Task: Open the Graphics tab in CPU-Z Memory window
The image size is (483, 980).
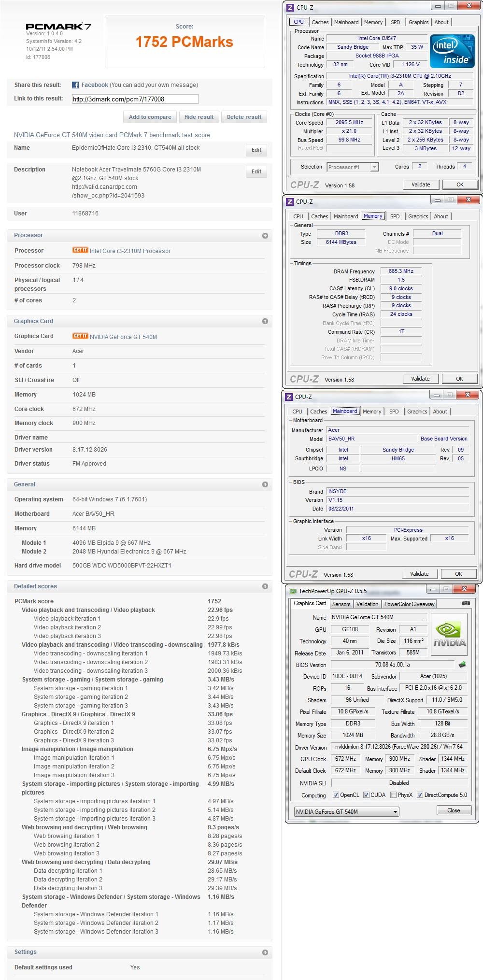Action: [x=418, y=216]
